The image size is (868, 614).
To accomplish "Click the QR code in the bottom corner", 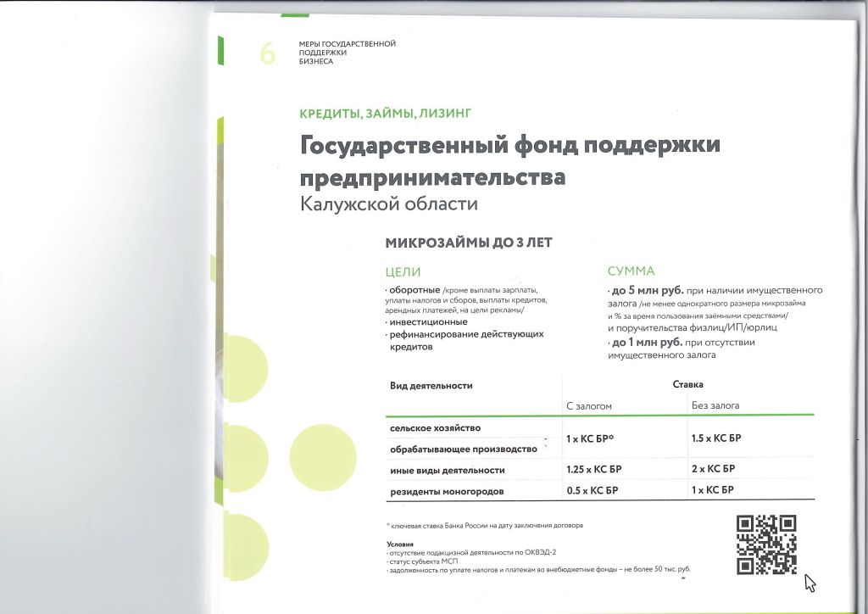I will (766, 545).
